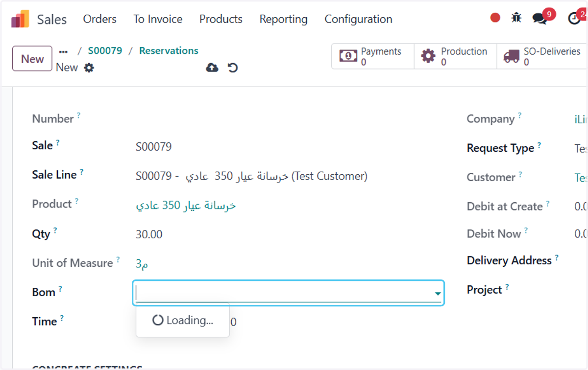Open the Arabic product name link
Screen dimensions: 588x370
186,206
